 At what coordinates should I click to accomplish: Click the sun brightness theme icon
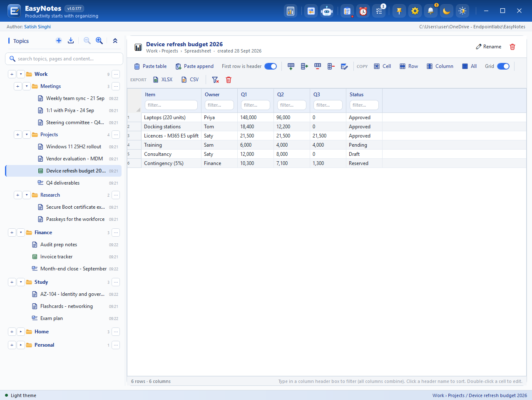click(x=462, y=11)
